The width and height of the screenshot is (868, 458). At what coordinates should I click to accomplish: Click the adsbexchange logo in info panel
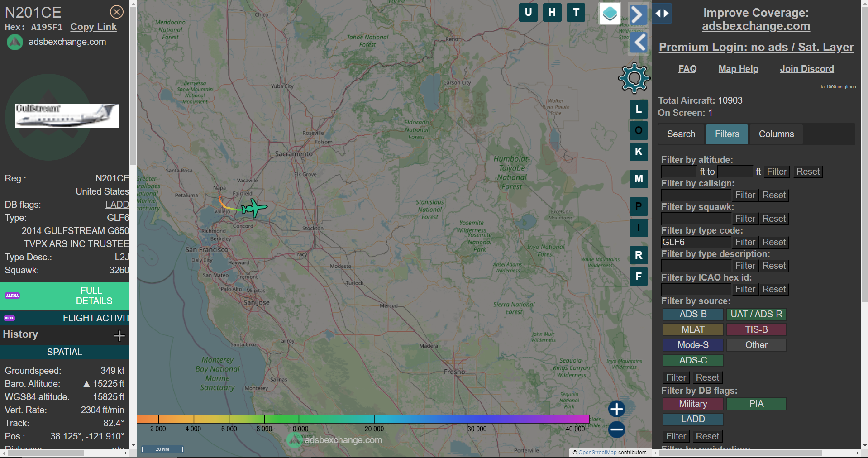pyautogui.click(x=15, y=42)
